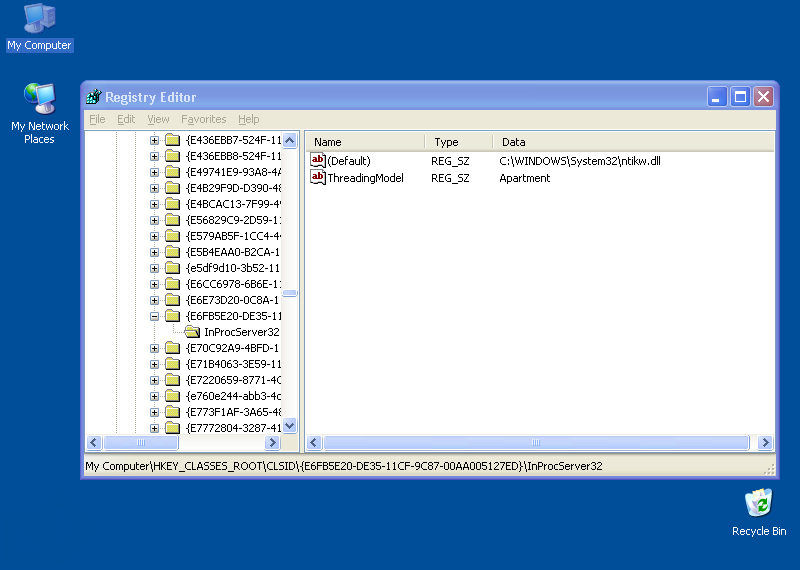
Task: Click the values pane horizontal scrollbar thumb
Action: (536, 442)
